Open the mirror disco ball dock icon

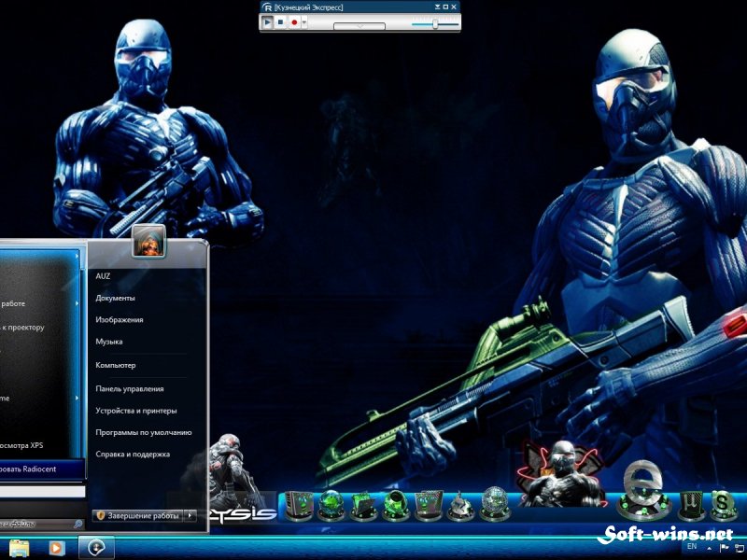pos(495,504)
